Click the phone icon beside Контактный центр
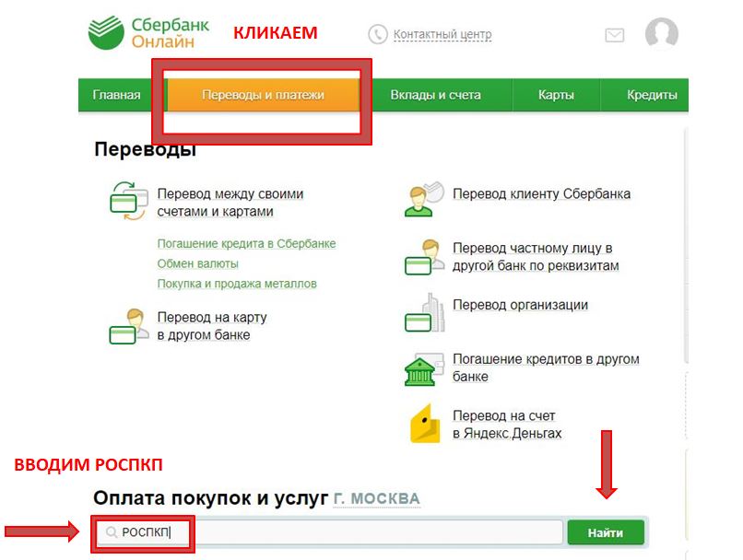 pos(378,35)
